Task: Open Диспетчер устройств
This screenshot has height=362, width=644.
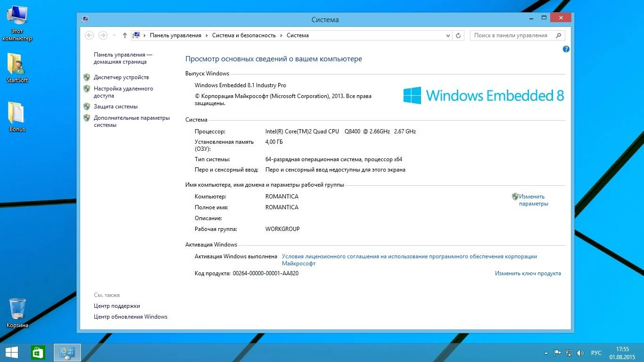Action: click(121, 77)
